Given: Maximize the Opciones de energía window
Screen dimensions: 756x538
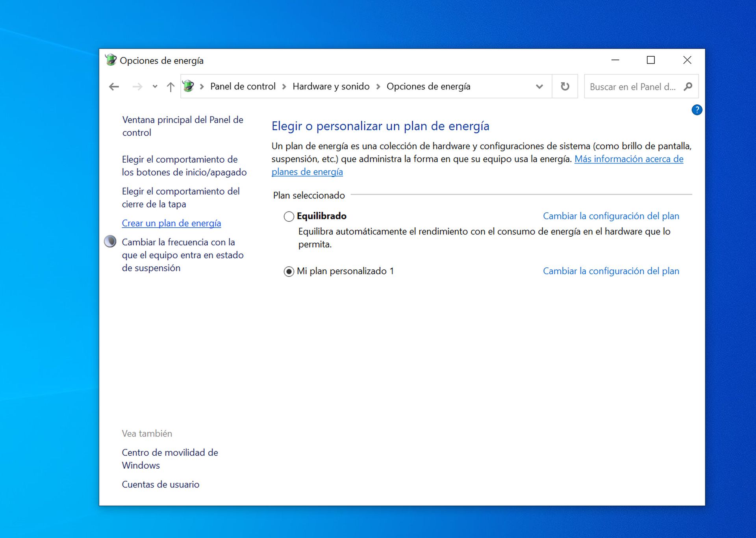Looking at the screenshot, I should (651, 60).
